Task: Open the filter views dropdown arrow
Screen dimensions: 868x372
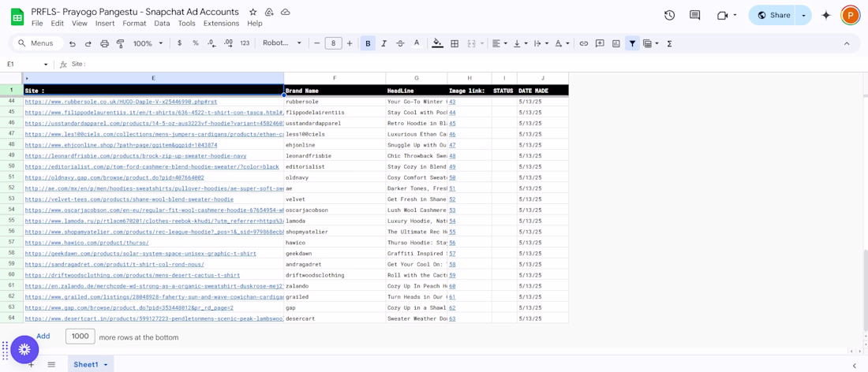Action: tap(657, 43)
